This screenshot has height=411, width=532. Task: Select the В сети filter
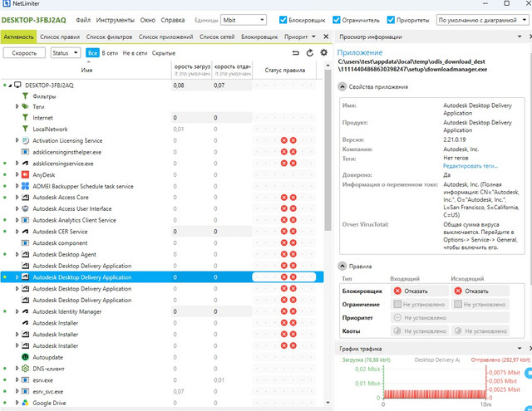[x=110, y=53]
